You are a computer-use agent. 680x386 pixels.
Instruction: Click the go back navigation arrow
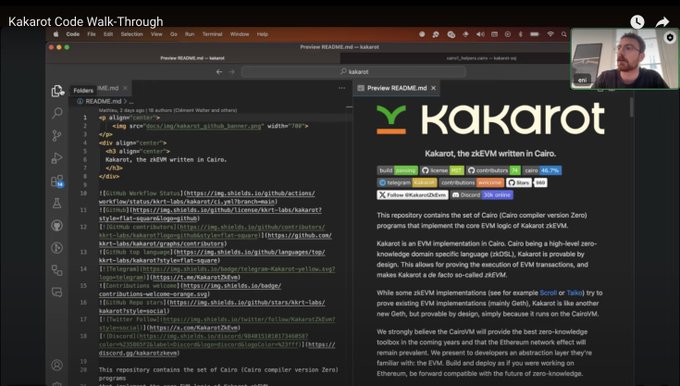219,72
